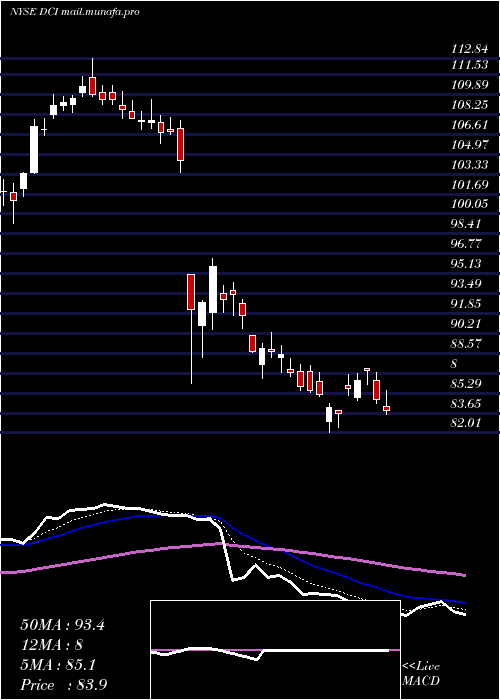Click the 100.05 price label
The image size is (500, 700).
468,204
